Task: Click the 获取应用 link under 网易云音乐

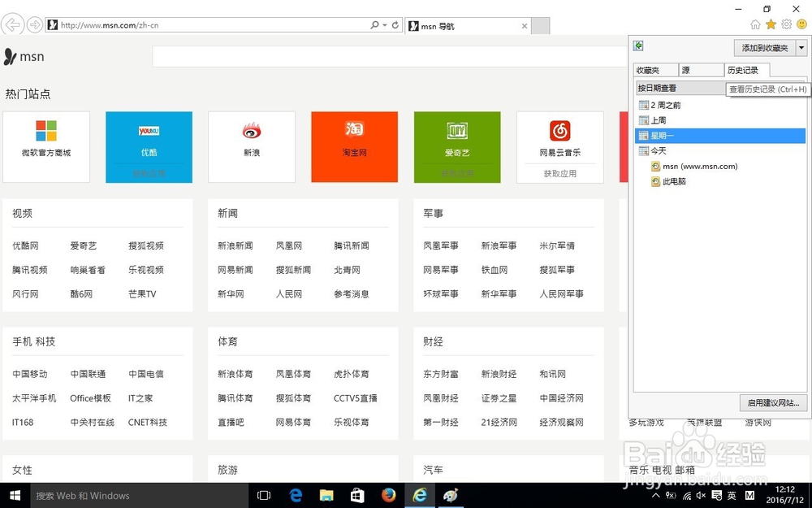Action: pyautogui.click(x=559, y=174)
